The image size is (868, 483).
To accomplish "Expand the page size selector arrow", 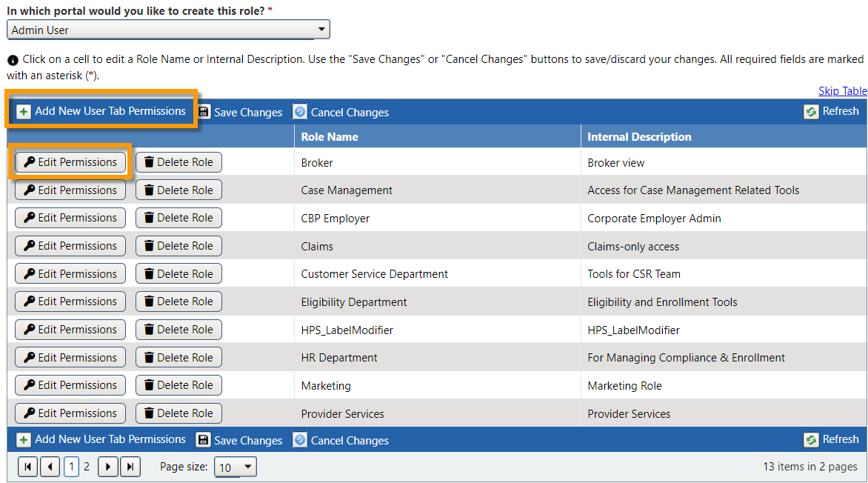I will [x=247, y=467].
